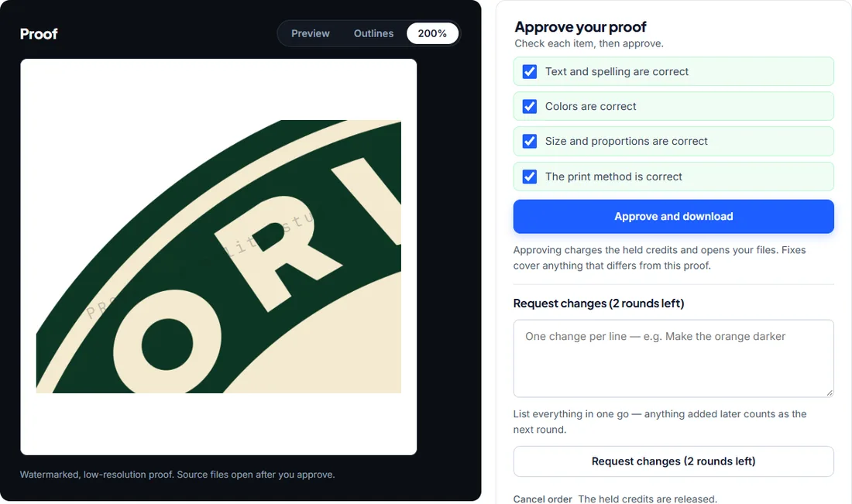Image resolution: width=852 pixels, height=504 pixels.
Task: Uncheck Colors are correct
Action: 529,106
